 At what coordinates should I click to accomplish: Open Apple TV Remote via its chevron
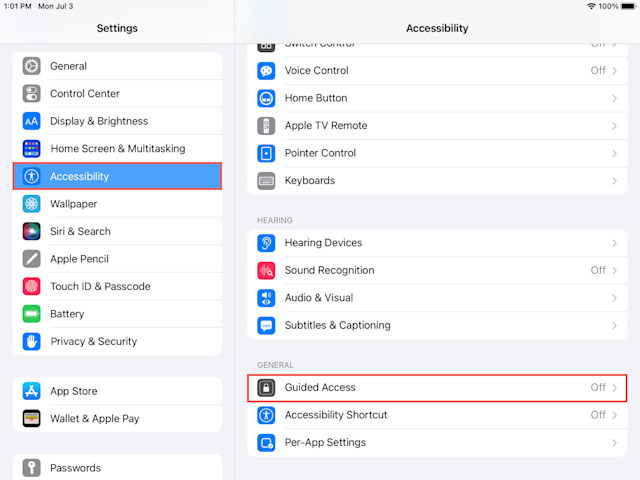point(614,126)
